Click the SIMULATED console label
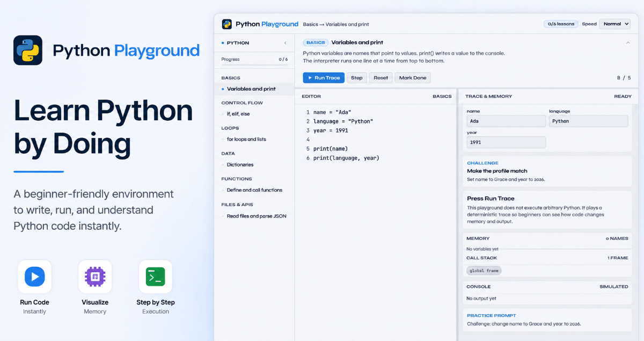The height and width of the screenshot is (341, 644). (614, 287)
